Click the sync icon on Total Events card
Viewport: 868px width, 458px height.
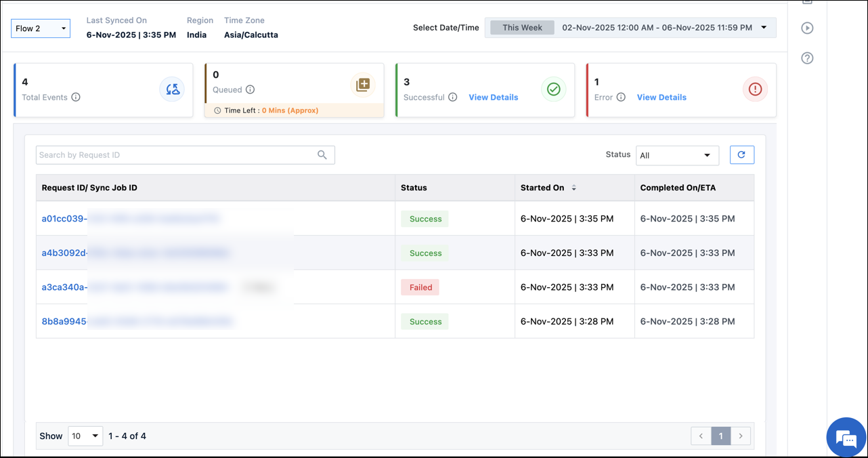[173, 89]
